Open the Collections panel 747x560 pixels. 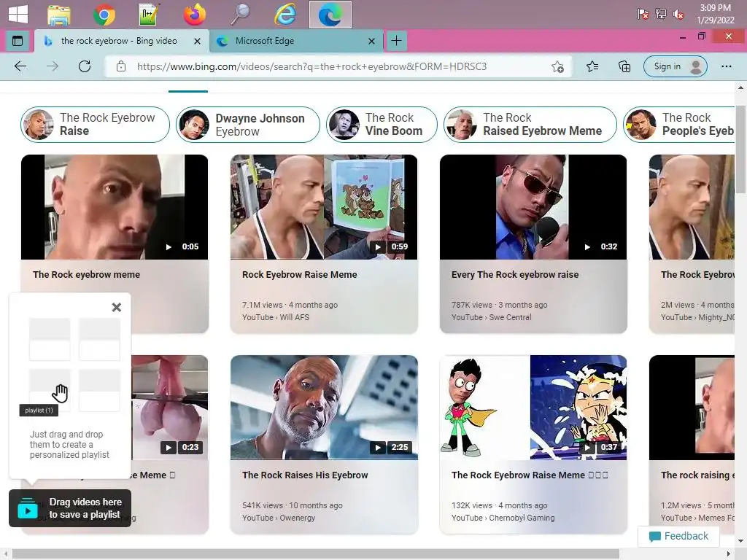(624, 66)
